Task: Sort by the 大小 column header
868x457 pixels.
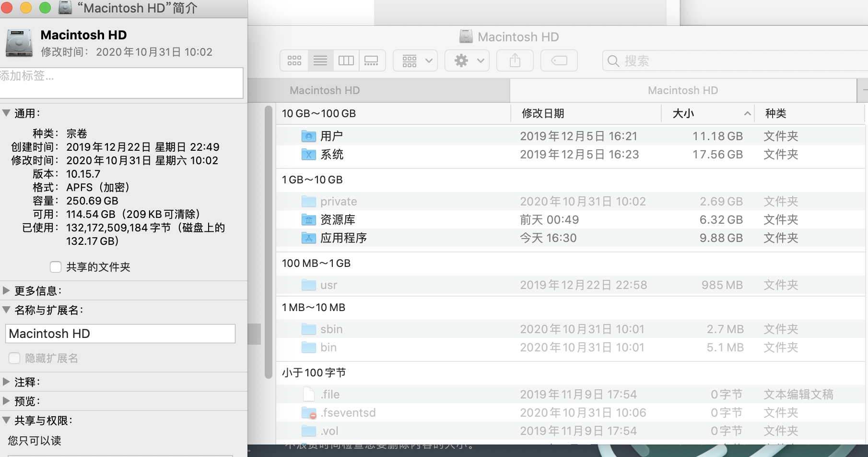Action: (x=683, y=114)
